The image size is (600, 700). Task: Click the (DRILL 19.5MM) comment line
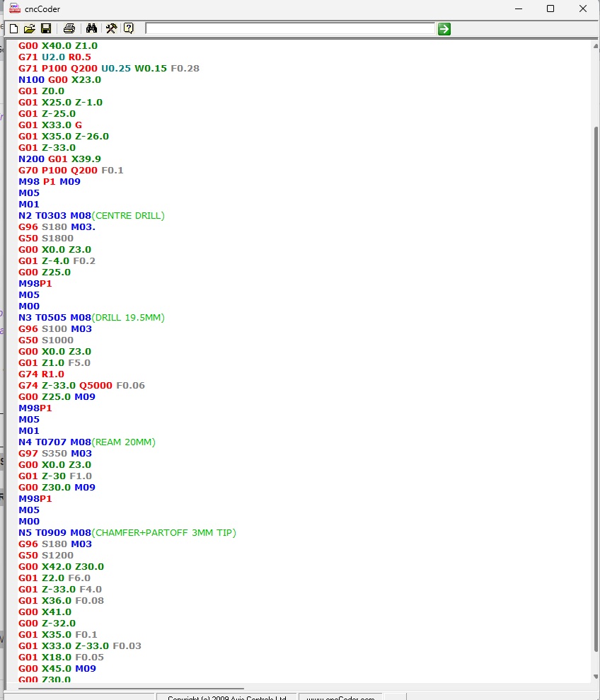[x=128, y=318]
